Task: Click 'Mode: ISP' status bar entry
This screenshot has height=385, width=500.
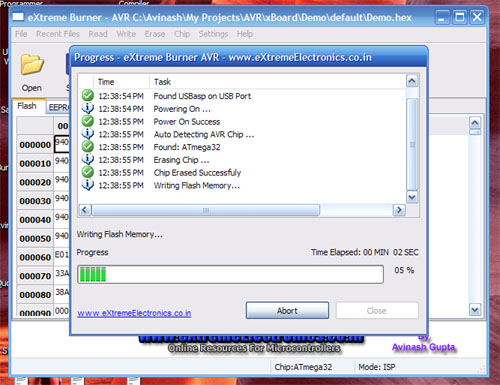Action: (377, 367)
